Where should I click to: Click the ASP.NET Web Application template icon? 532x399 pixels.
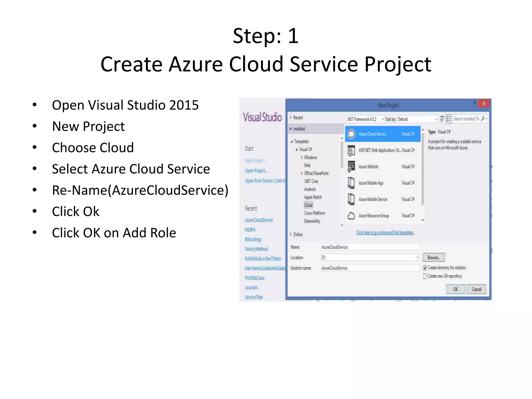click(351, 151)
